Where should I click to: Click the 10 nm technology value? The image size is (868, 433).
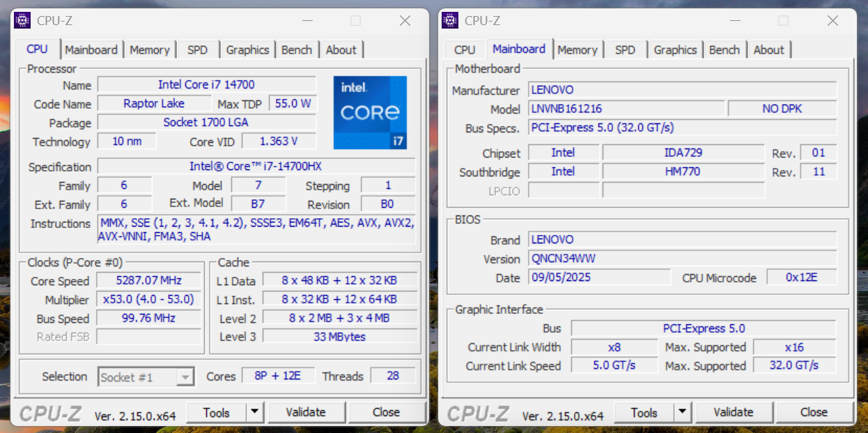tap(127, 141)
